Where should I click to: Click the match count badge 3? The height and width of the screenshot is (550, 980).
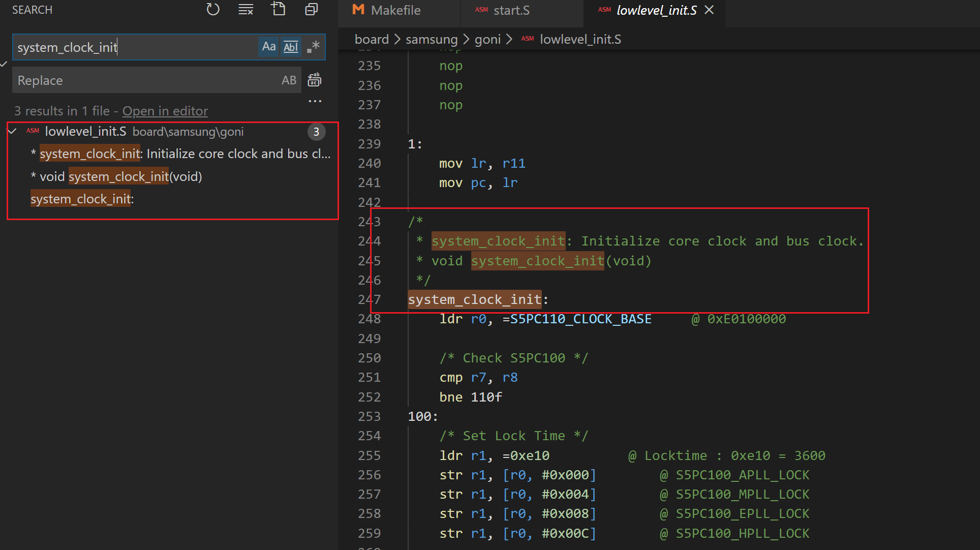coord(316,132)
